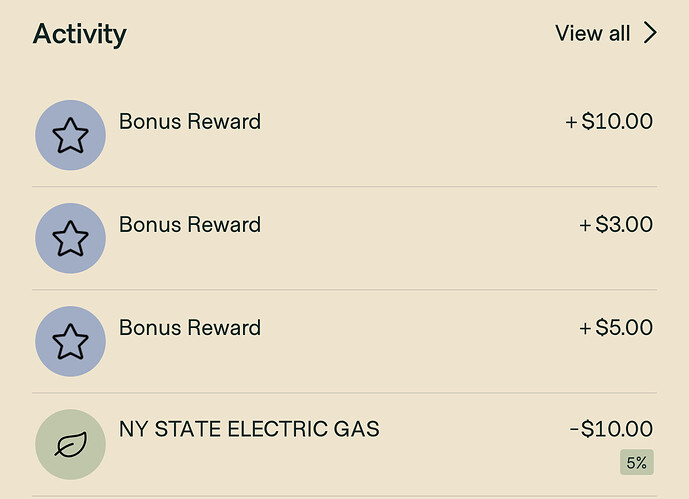Select the Activity section heading

click(x=80, y=34)
